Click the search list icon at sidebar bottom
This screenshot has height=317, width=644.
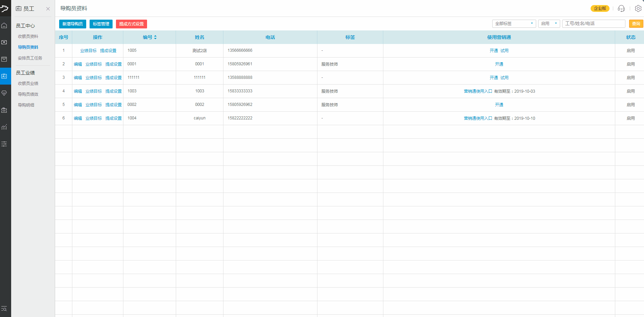(4, 309)
